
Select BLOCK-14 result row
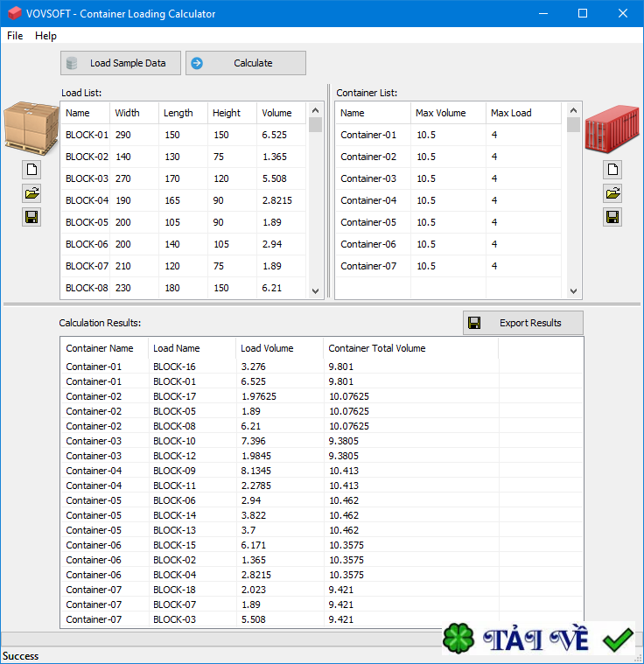pos(322,515)
